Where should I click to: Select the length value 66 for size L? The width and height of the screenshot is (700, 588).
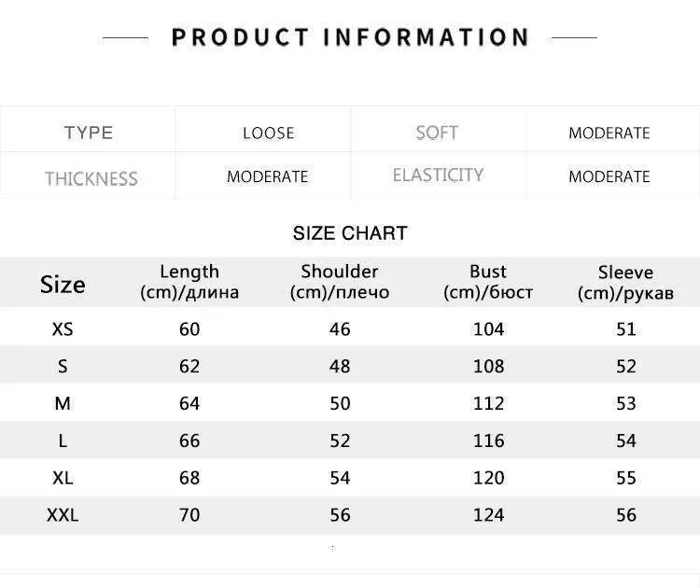click(189, 441)
